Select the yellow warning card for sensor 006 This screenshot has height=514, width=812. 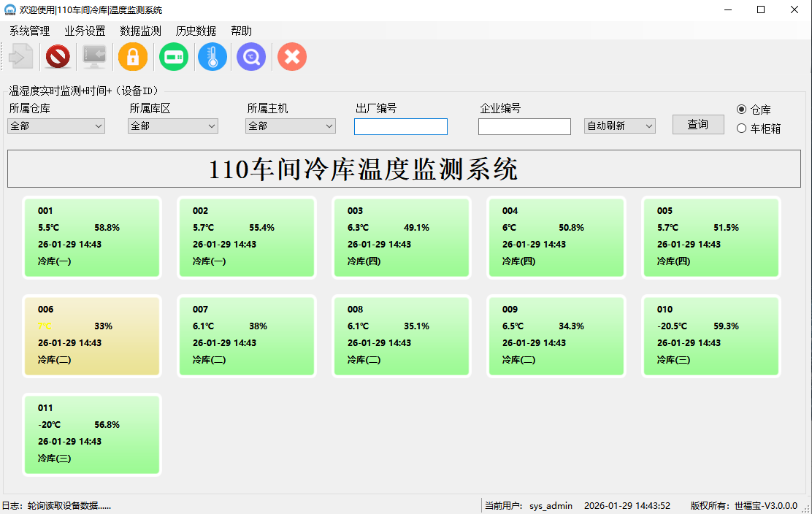tap(92, 336)
